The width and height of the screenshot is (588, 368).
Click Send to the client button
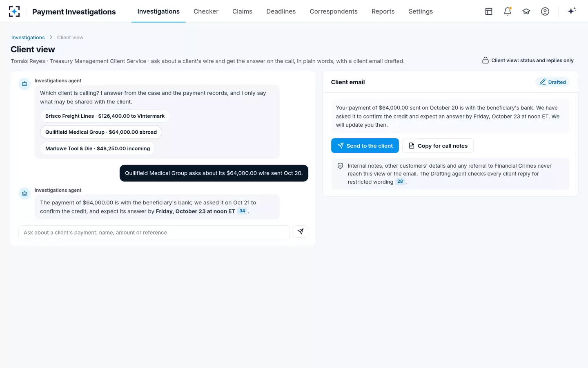point(365,146)
